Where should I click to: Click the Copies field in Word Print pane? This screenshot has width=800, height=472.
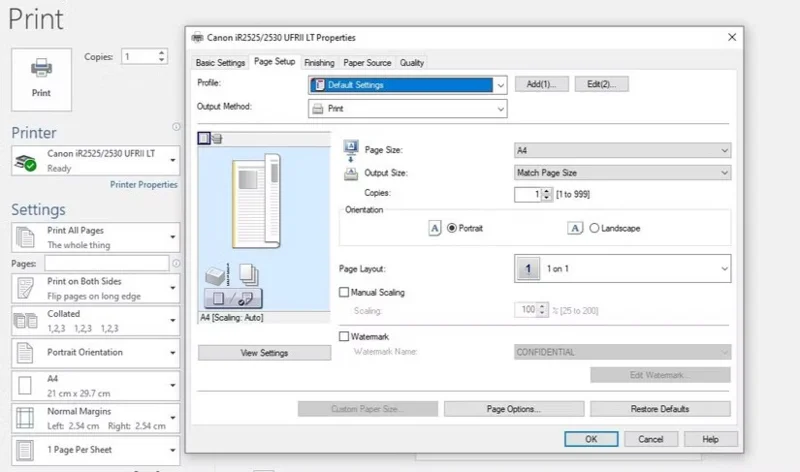click(139, 57)
